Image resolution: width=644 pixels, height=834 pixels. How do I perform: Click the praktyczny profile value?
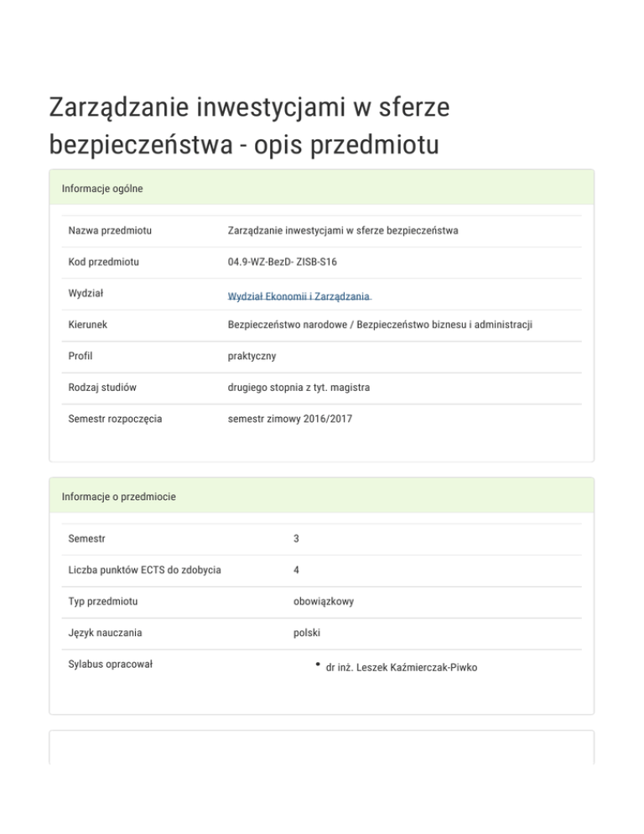tap(252, 357)
